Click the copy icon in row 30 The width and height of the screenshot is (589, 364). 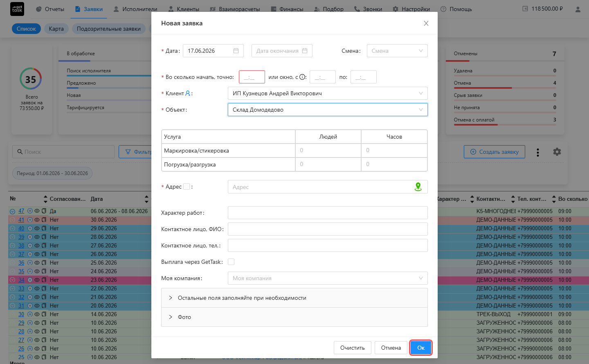44,314
